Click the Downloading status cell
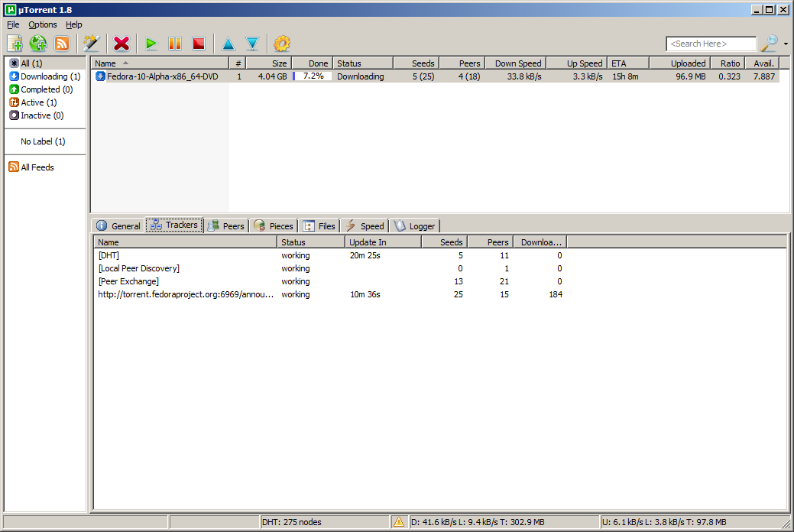794x532 pixels. (361, 76)
